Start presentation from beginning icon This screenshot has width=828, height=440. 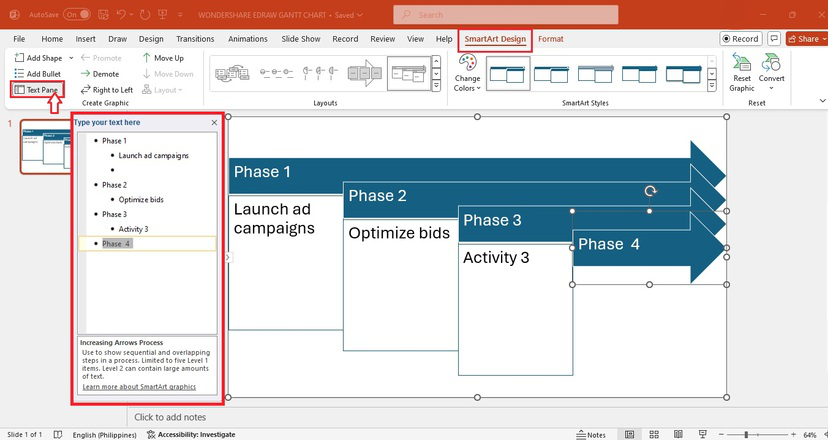(x=163, y=15)
